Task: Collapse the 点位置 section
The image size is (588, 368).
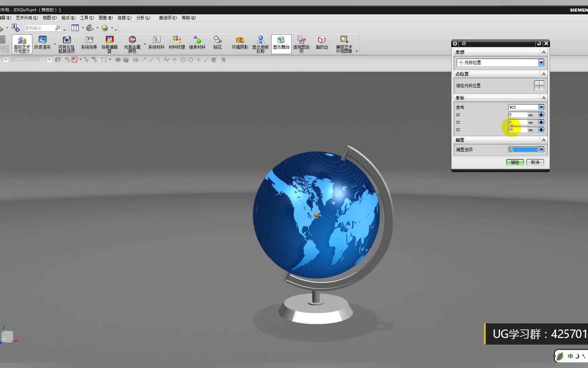Action: tap(543, 74)
